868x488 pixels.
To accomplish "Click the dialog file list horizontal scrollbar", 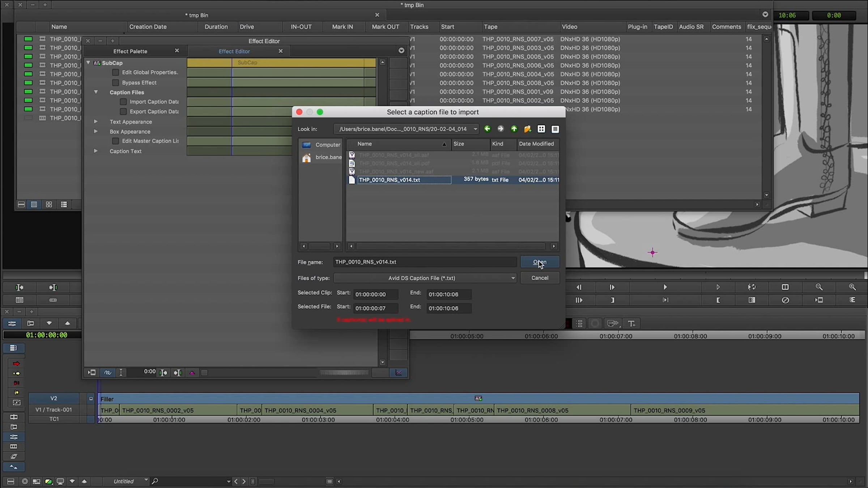I will point(451,247).
